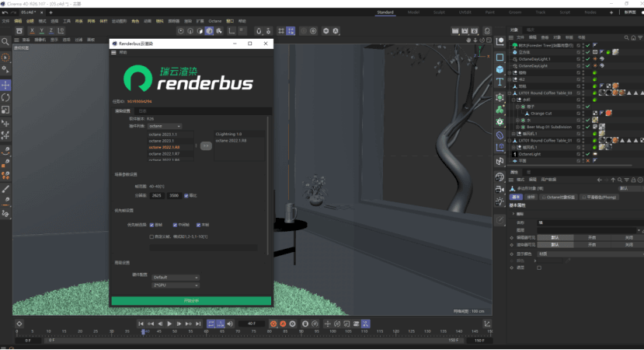Toggle the middle-frame priority checkbox
Viewport: 644px width, 350px height.
coord(175,225)
